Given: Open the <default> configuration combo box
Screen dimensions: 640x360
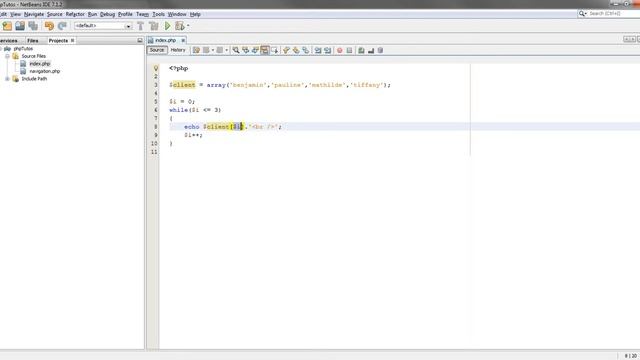Looking at the screenshot, I should [103, 26].
